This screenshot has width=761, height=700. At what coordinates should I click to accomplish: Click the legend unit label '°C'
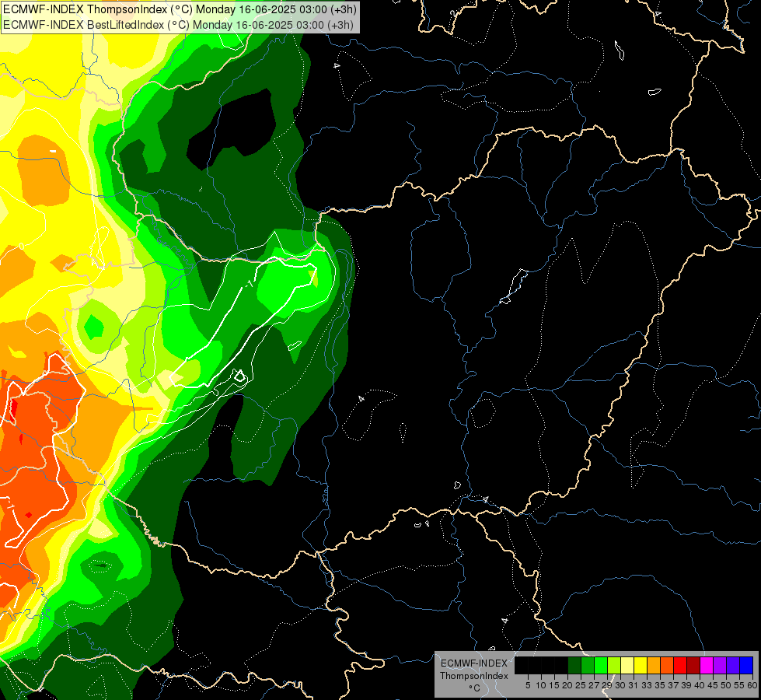tap(475, 688)
